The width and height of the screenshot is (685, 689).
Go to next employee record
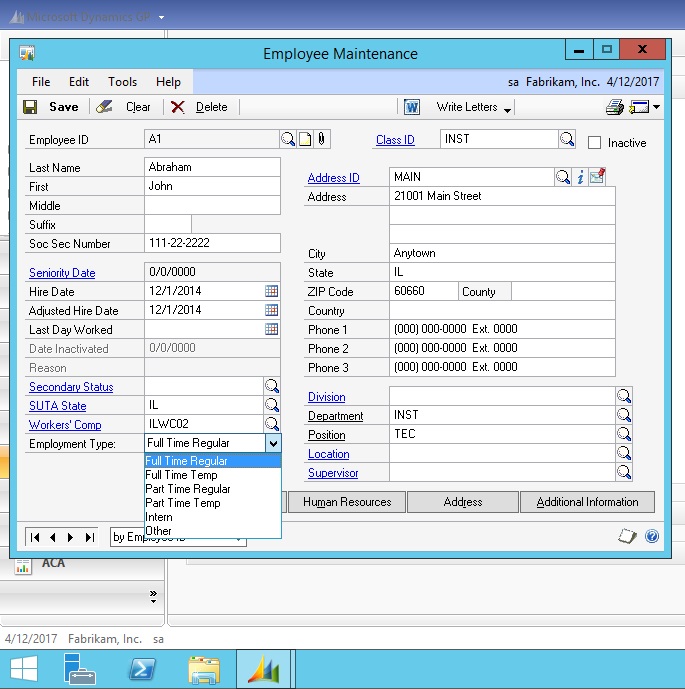pyautogui.click(x=70, y=537)
